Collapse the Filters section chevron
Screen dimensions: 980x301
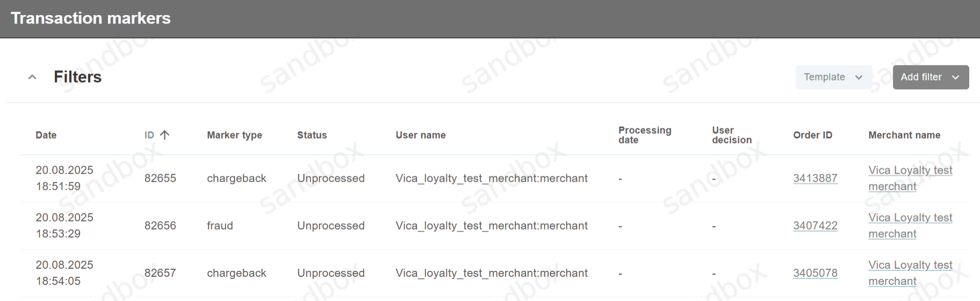(32, 77)
